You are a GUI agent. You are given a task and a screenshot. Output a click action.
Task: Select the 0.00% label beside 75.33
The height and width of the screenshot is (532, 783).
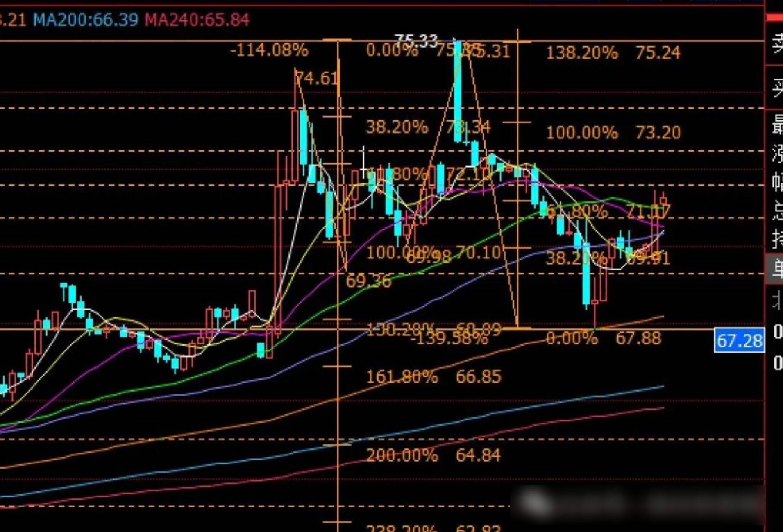(x=391, y=50)
